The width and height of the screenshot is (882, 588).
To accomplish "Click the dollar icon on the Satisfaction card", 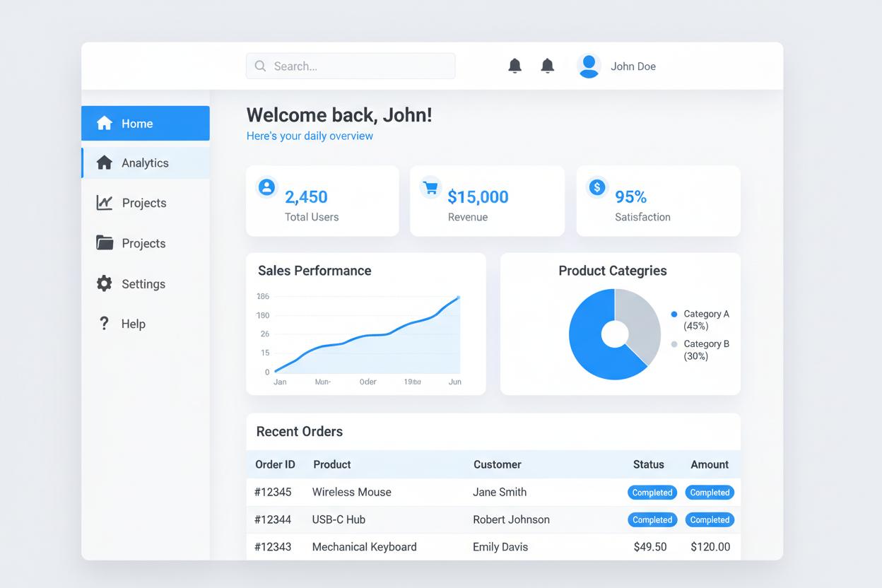I will tap(596, 187).
